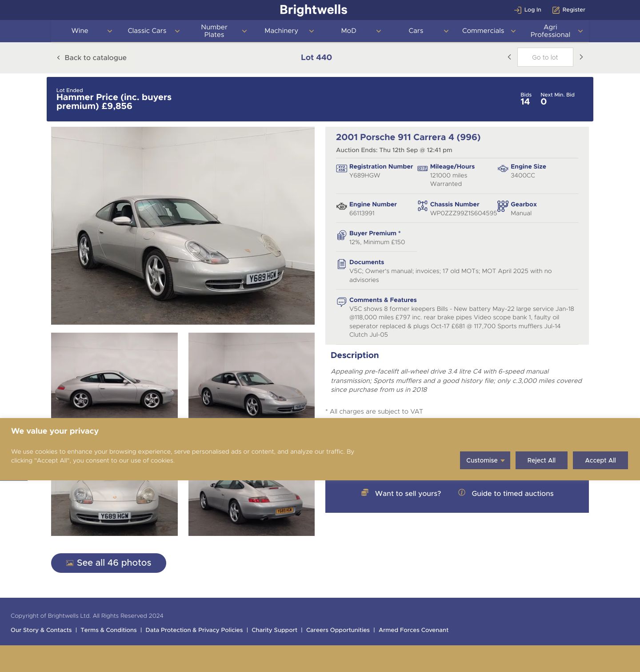Click the Mileage/Hours odometer icon
The height and width of the screenshot is (672, 640).
click(422, 169)
